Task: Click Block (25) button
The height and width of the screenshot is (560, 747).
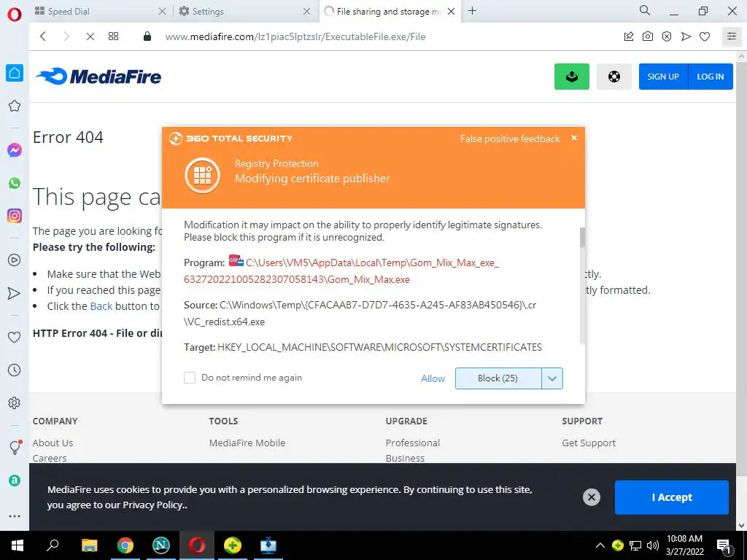Action: pyautogui.click(x=498, y=378)
